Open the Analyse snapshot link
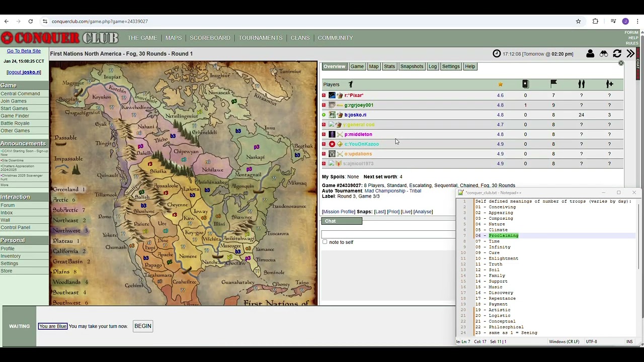The height and width of the screenshot is (362, 644). (x=423, y=212)
